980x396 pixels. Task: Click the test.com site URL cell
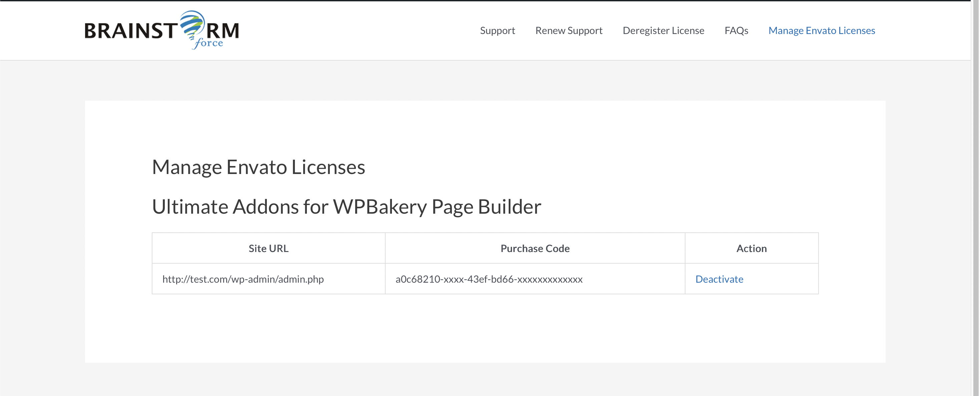pos(269,279)
